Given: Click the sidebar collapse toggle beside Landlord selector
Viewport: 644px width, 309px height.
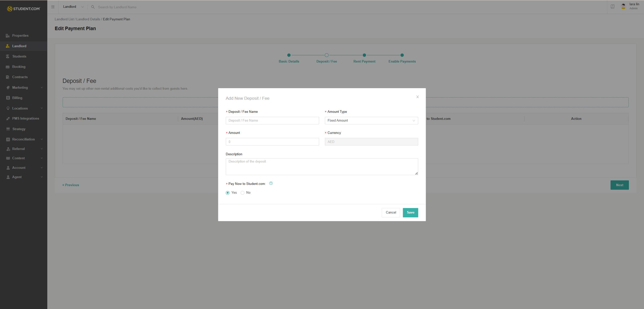Looking at the screenshot, I should point(53,7).
